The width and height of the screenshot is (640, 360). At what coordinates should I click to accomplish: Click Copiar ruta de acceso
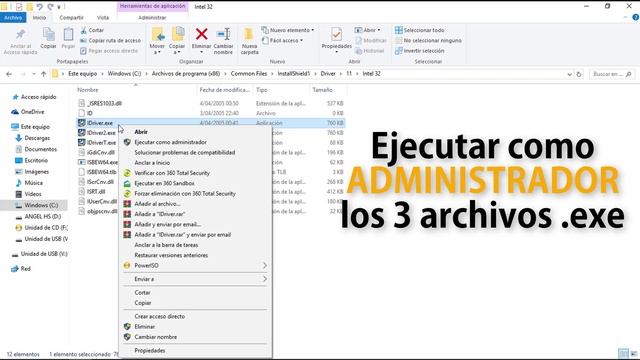[x=110, y=40]
